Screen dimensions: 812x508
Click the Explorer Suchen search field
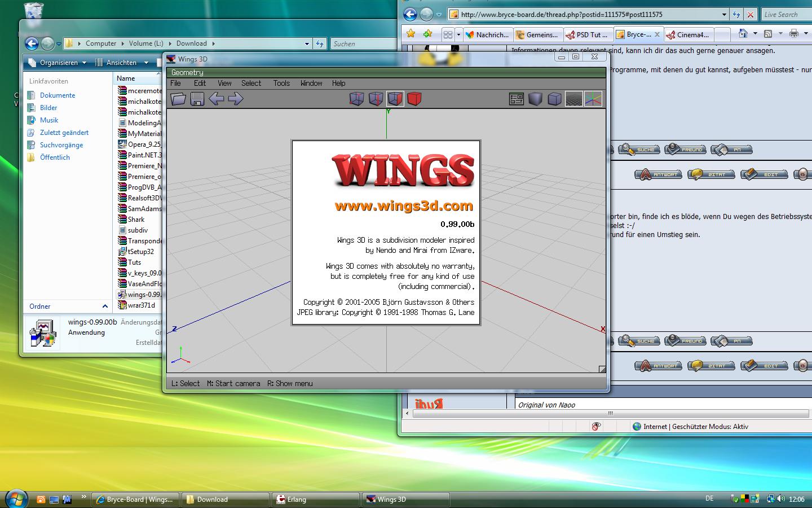pos(364,43)
